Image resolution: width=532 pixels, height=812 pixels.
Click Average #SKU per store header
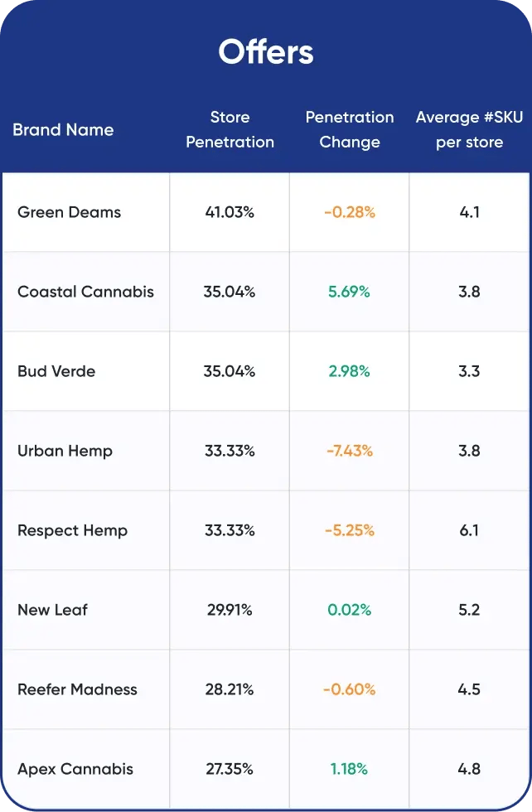tap(469, 130)
